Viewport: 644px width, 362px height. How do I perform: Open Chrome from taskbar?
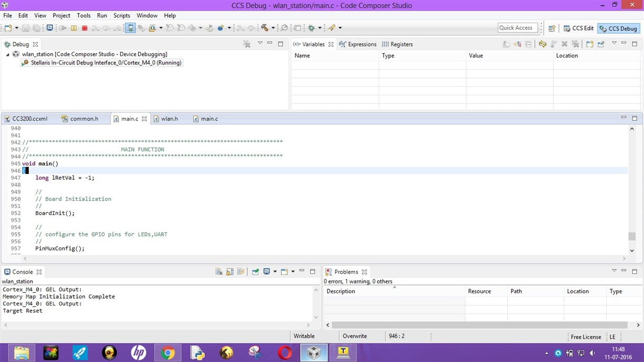[168, 353]
